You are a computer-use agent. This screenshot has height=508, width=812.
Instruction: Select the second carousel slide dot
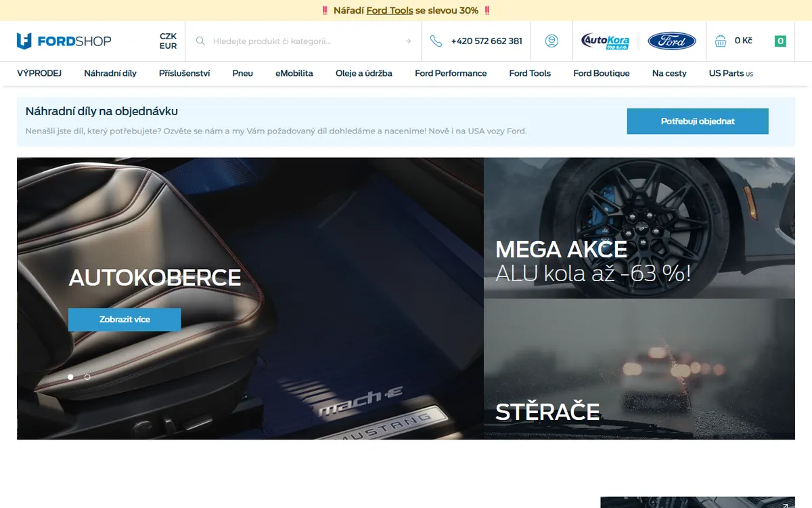point(87,377)
